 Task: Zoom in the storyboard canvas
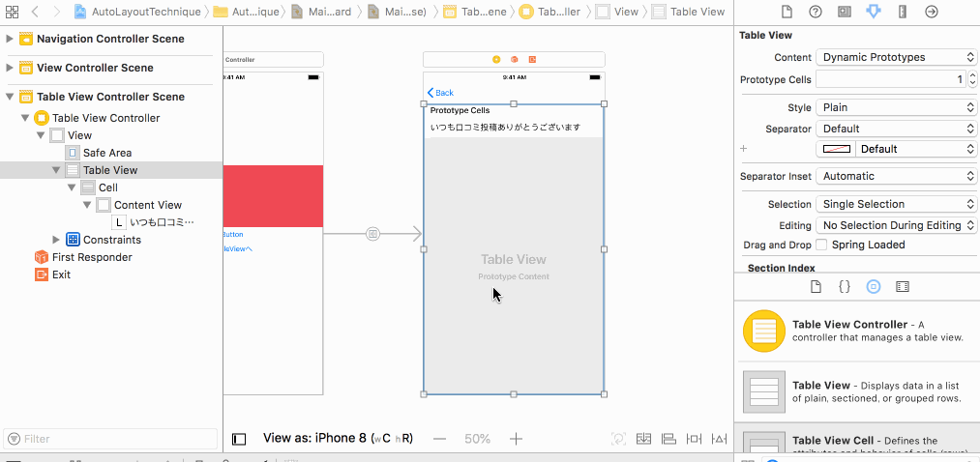[x=516, y=439]
